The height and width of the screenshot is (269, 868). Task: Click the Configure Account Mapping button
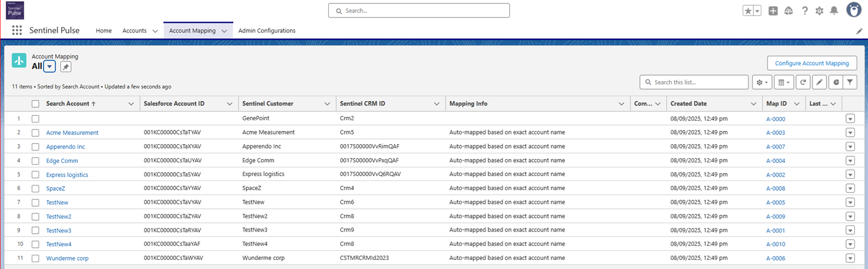[812, 64]
